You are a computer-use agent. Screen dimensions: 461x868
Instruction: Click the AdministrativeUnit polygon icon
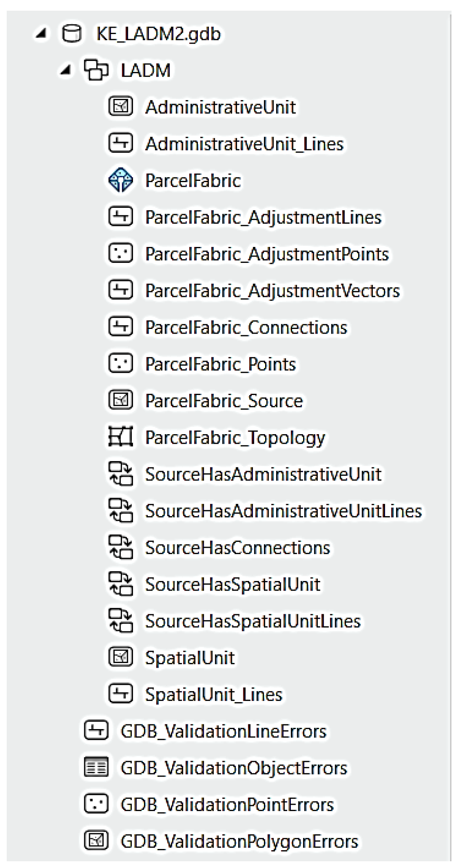tap(121, 107)
